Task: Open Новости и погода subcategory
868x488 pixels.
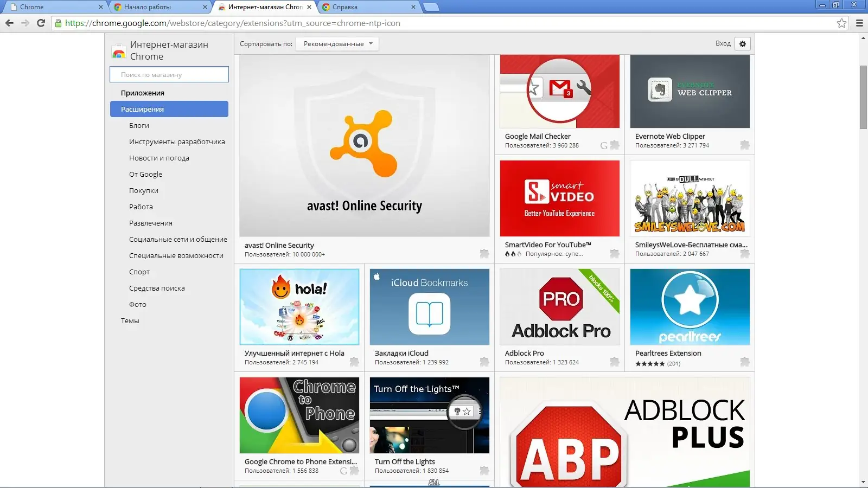Action: [159, 158]
